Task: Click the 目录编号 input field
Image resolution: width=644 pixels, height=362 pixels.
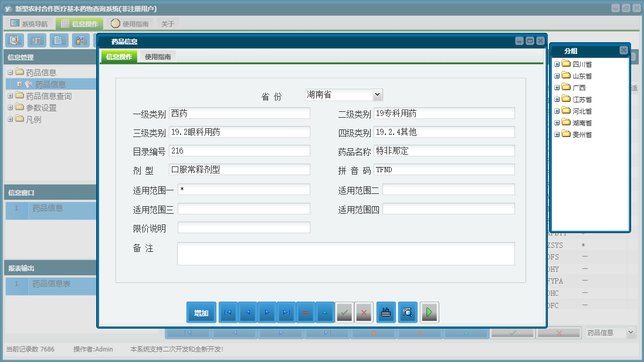Action: [239, 151]
